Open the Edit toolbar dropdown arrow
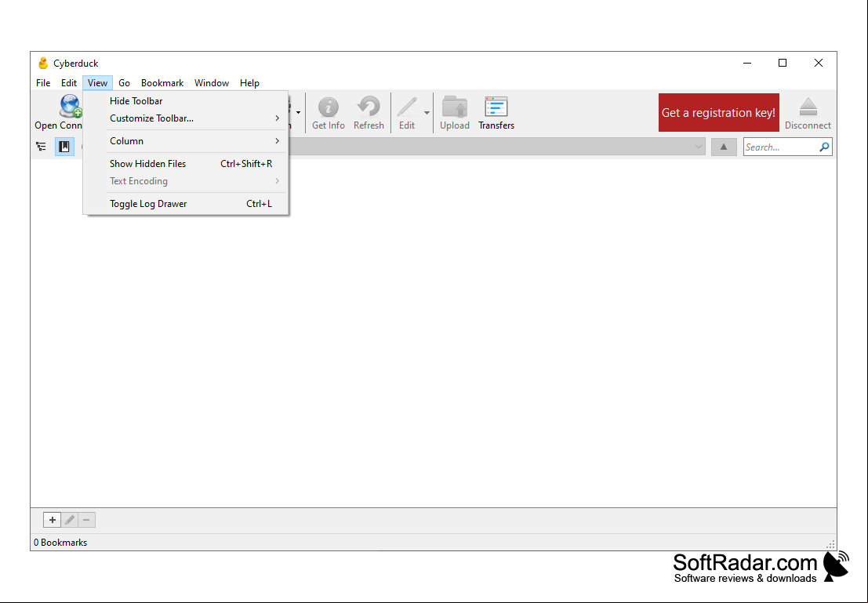 point(427,112)
